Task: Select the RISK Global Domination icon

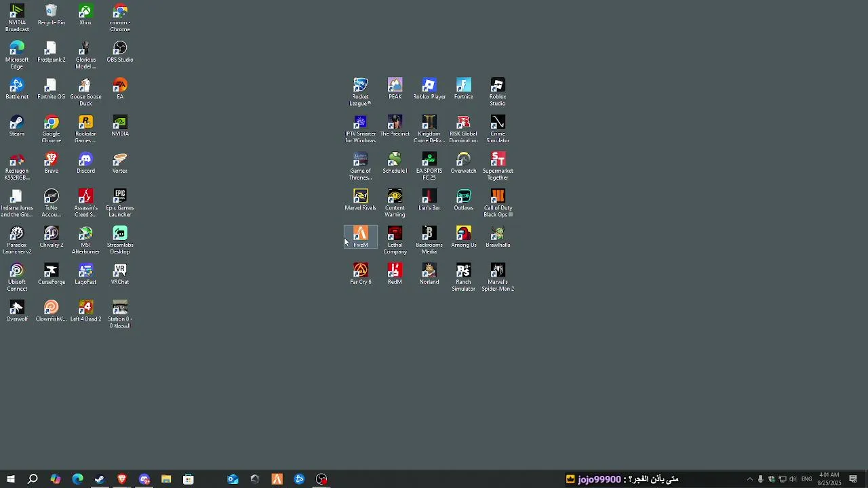Action: coord(464,129)
